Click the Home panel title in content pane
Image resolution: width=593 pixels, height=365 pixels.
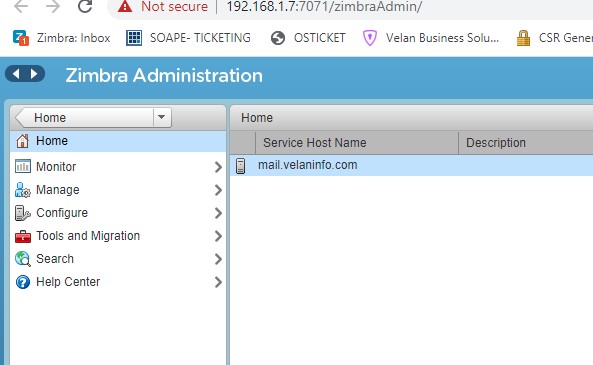(257, 118)
